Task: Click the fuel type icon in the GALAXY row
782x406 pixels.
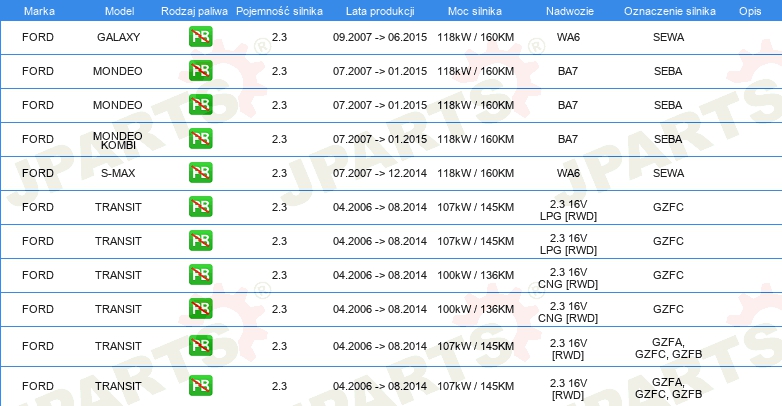Action: [200, 37]
